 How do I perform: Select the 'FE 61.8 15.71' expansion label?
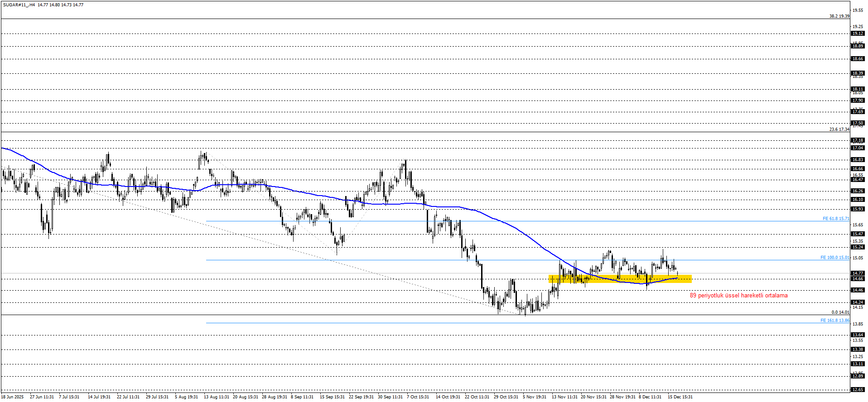[x=835, y=219]
